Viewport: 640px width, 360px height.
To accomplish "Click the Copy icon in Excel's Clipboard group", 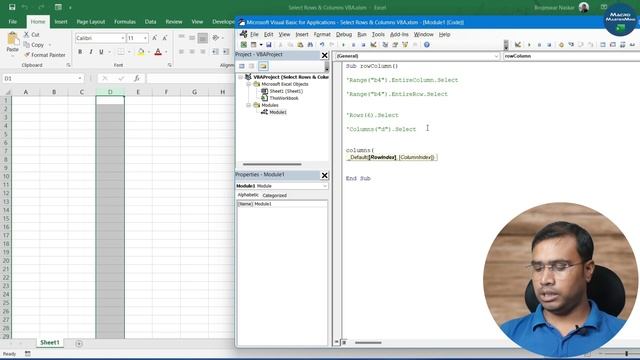I will [27, 44].
